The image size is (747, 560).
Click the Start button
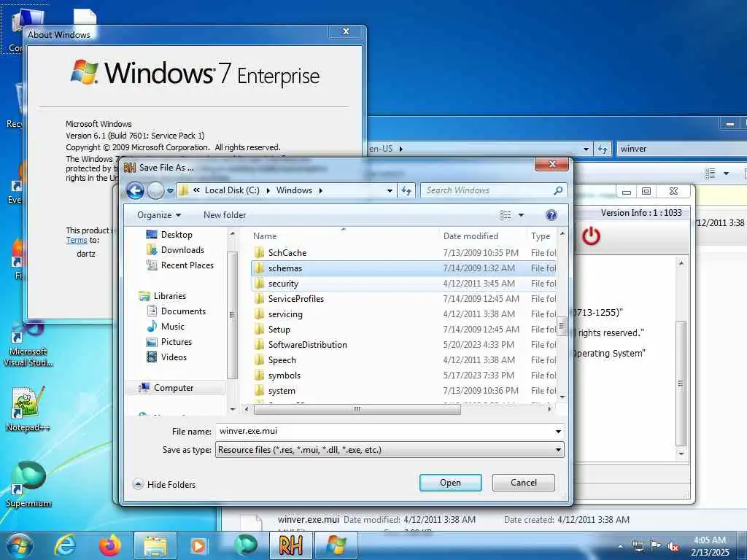19,545
